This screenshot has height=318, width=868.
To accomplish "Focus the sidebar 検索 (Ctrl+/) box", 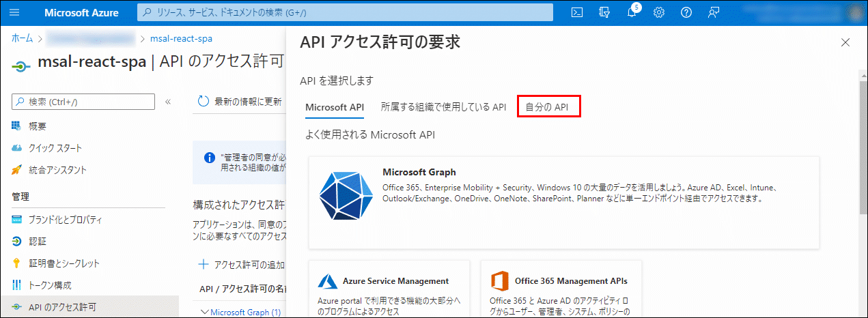I will pos(85,102).
